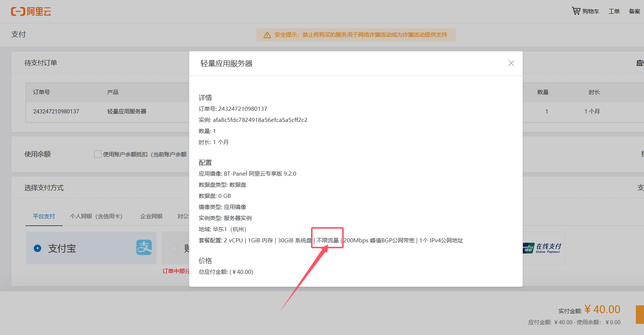The image size is (644, 335).
Task: Click 时长 column header
Action: (x=594, y=92)
